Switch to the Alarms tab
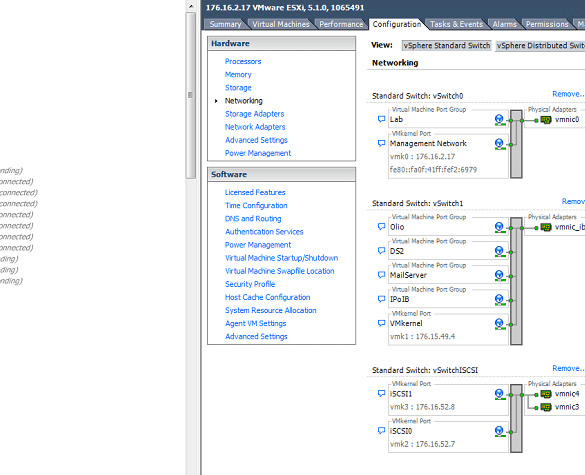 [x=504, y=24]
